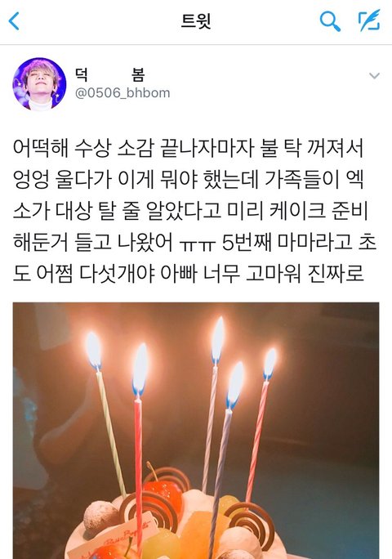The height and width of the screenshot is (559, 392).
Task: Open the 덕봄 profile avatar picture
Action: click(39, 84)
